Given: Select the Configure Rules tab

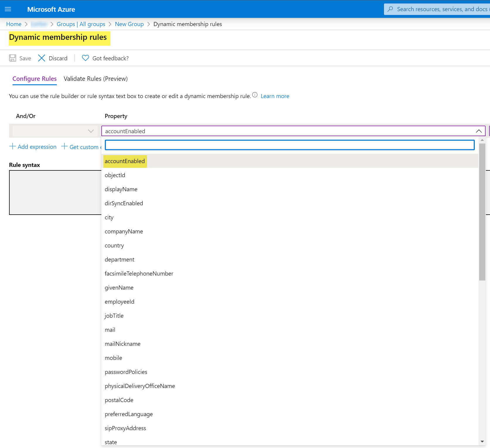Looking at the screenshot, I should click(34, 78).
